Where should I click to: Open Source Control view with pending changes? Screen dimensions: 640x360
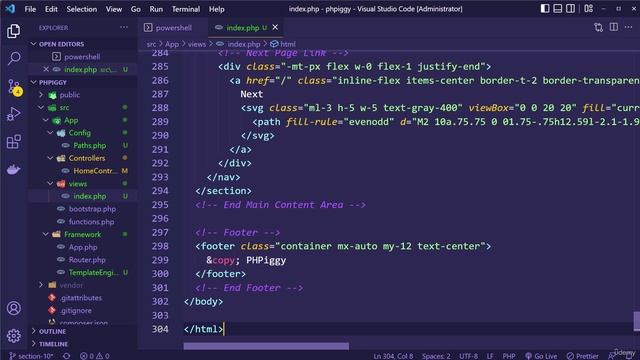click(x=14, y=87)
